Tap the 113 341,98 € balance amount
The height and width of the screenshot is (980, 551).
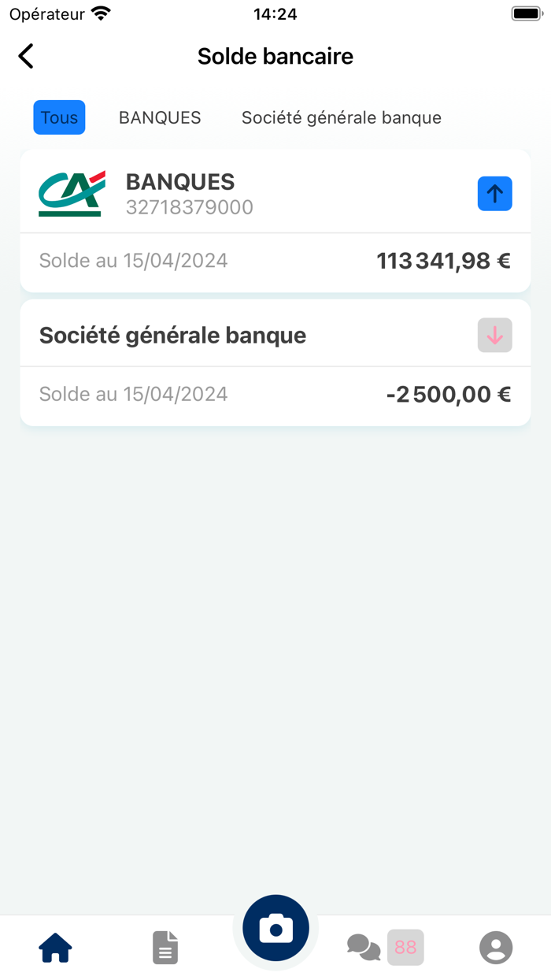[x=442, y=260]
